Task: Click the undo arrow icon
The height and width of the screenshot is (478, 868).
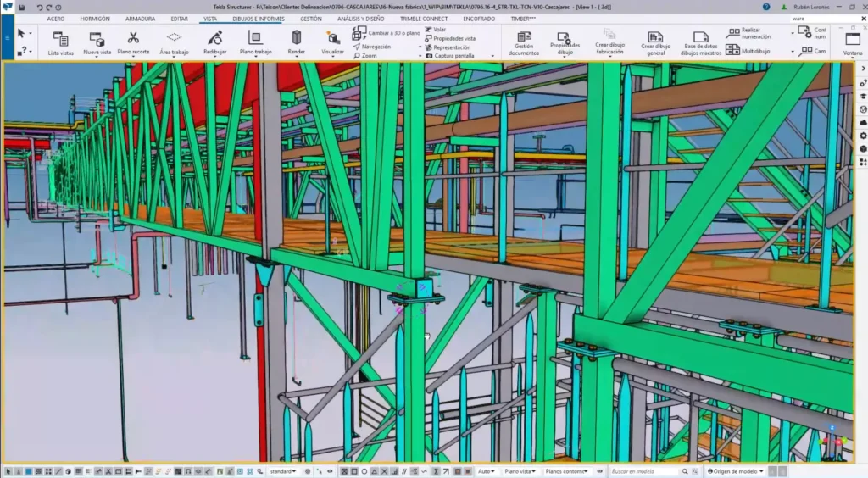Action: (39, 8)
